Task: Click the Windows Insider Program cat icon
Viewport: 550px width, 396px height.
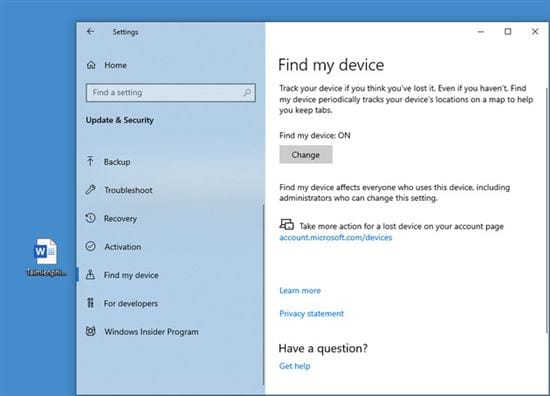Action: pos(90,331)
